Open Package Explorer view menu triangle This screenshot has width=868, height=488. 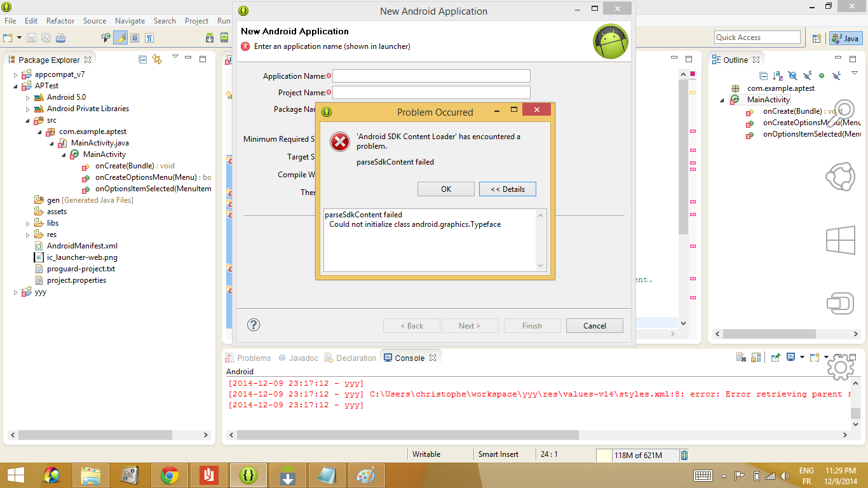coord(175,58)
